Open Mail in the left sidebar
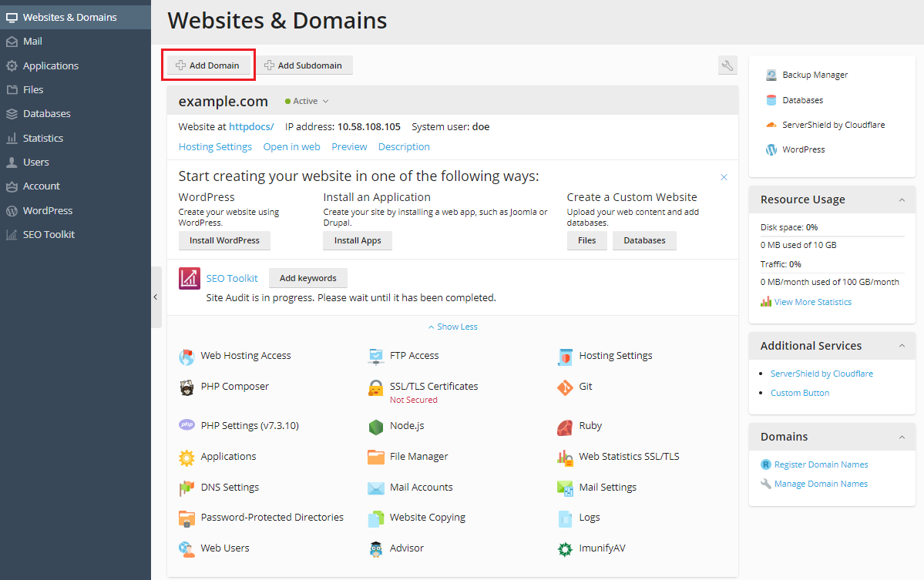Viewport: 924px width, 580px height. (x=32, y=42)
